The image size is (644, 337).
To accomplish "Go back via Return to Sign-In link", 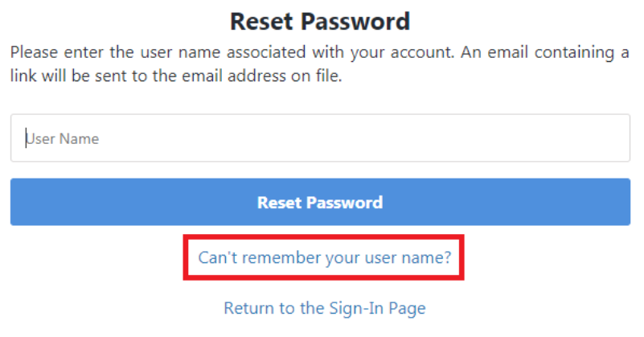I will click(x=324, y=308).
